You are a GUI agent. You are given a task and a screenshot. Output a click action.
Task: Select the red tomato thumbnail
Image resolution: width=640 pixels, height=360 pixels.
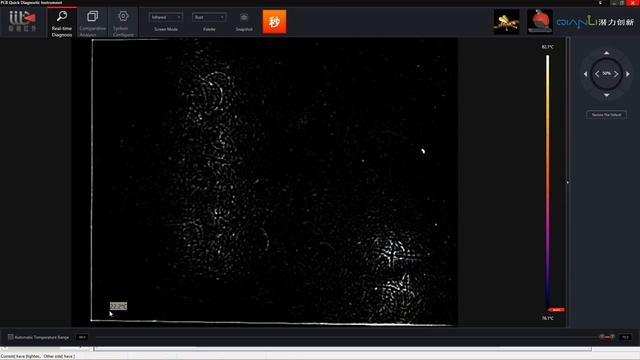pos(540,21)
